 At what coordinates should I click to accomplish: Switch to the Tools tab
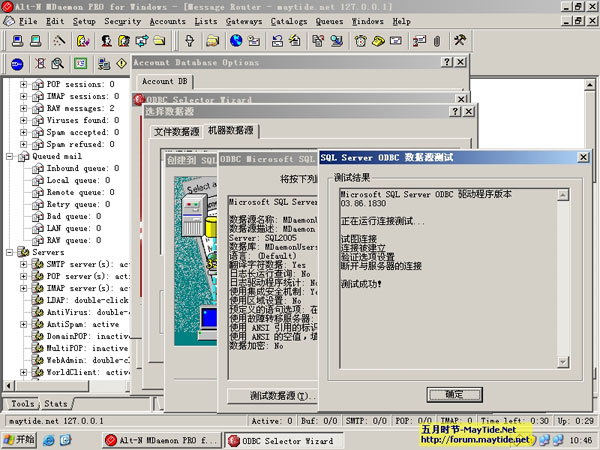pos(22,404)
